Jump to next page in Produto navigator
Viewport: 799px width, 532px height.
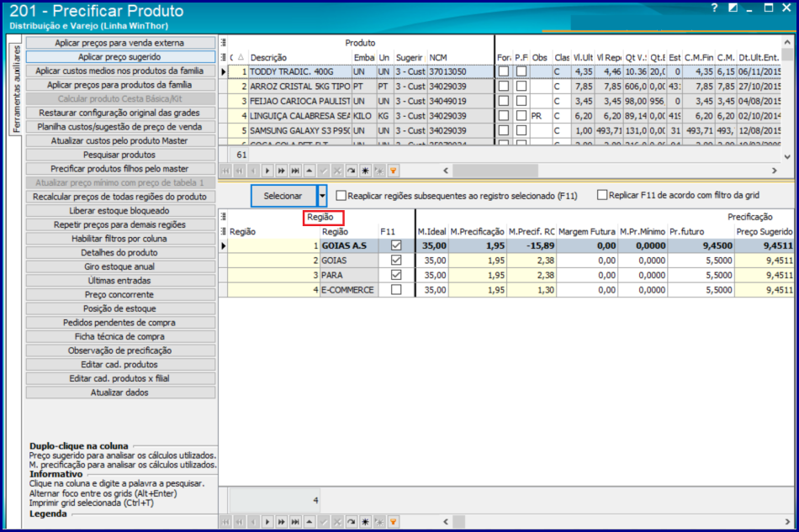[x=281, y=171]
